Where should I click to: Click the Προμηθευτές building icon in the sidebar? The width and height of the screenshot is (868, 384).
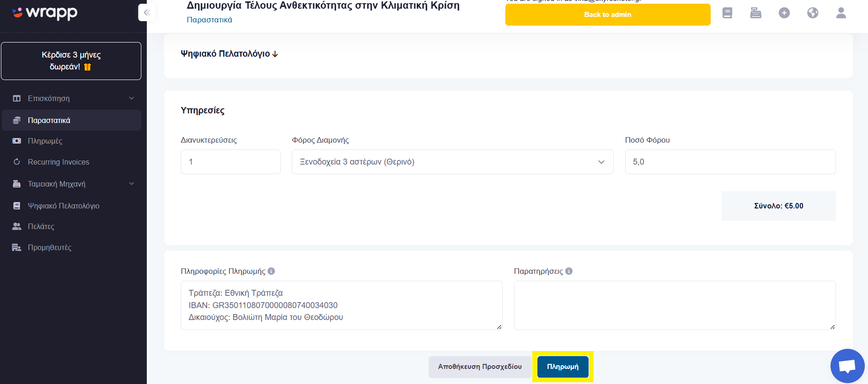[x=17, y=247]
